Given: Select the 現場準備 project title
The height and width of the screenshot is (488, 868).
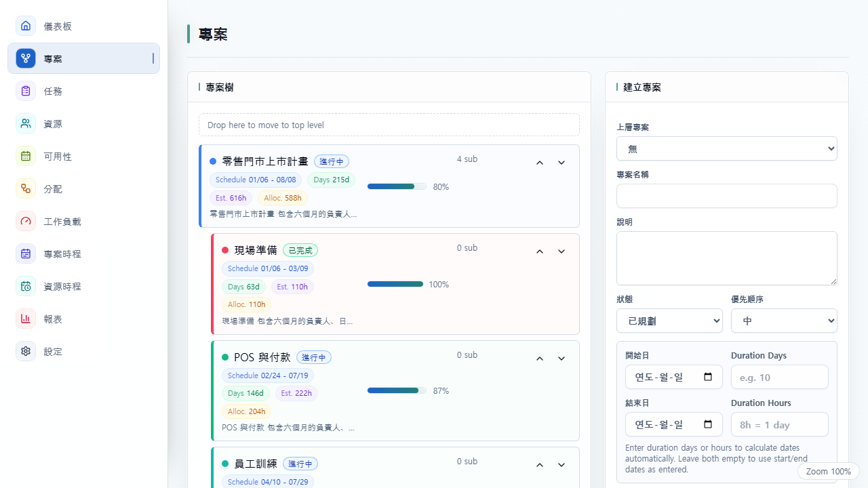Looking at the screenshot, I should click(x=256, y=250).
